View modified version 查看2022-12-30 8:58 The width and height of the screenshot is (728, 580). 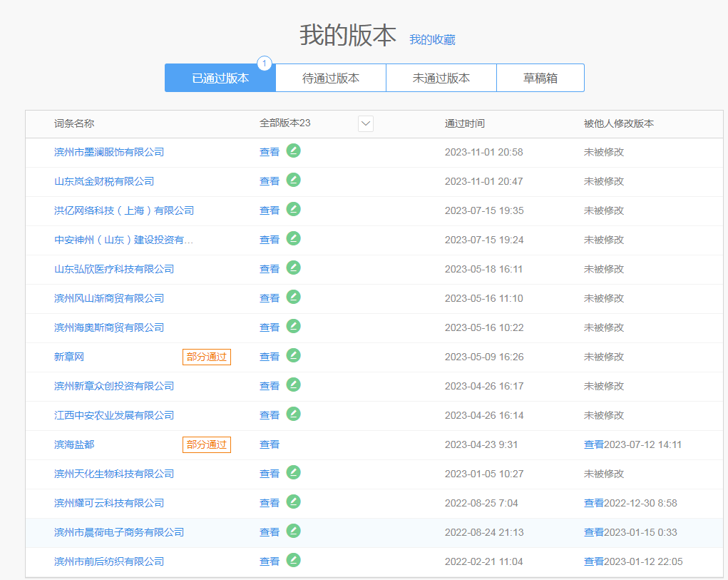[630, 504]
